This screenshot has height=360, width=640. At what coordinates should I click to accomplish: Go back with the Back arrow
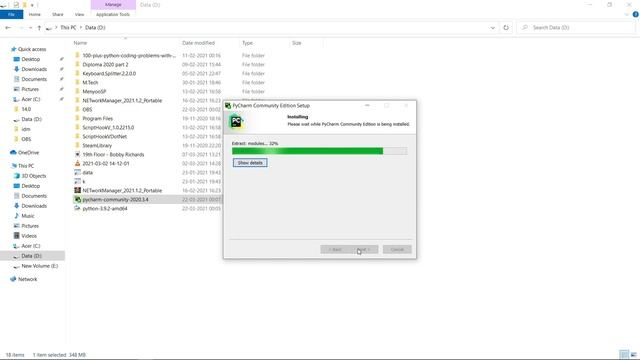click(8, 27)
